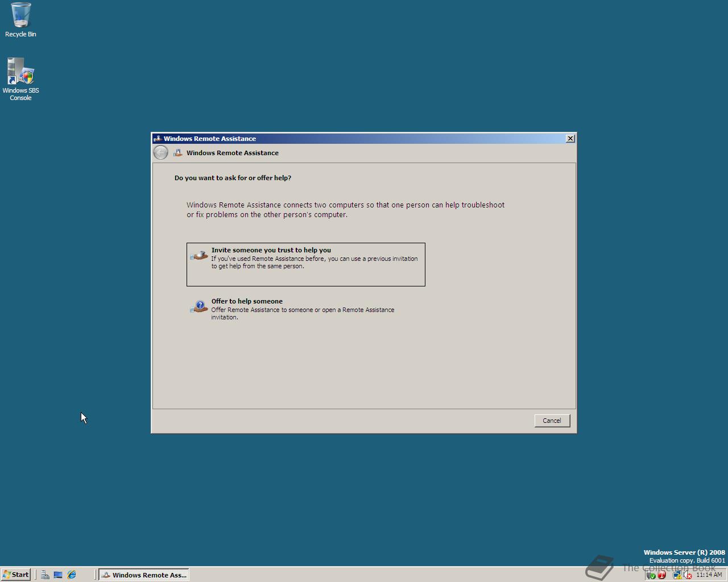Click the 11:14 AM system clock
This screenshot has width=728, height=582.
tap(709, 575)
